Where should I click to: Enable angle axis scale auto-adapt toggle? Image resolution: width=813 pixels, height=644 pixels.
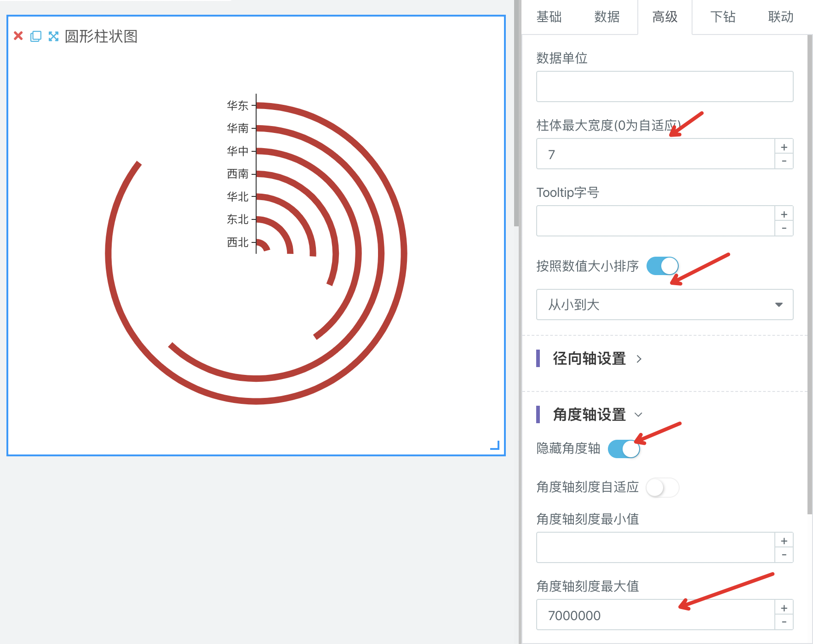[x=662, y=487]
